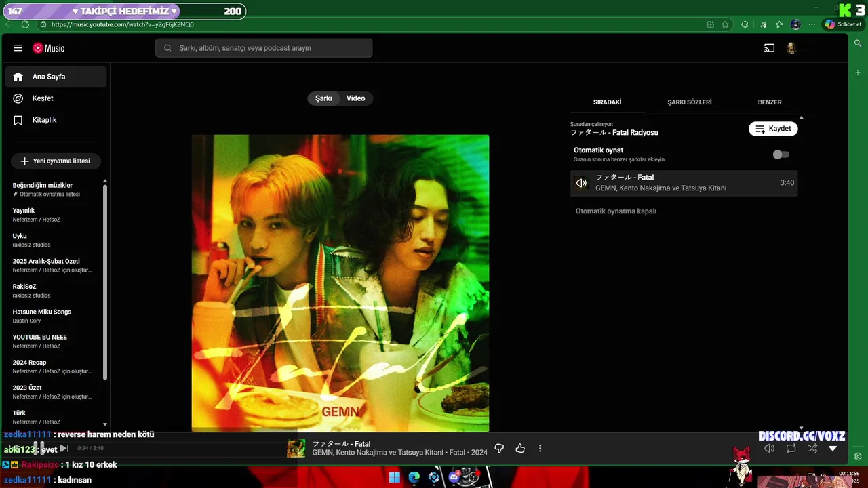Viewport: 868px width, 488px height.
Task: Toggle Otomatik oynat autoplay switch
Action: pos(781,155)
